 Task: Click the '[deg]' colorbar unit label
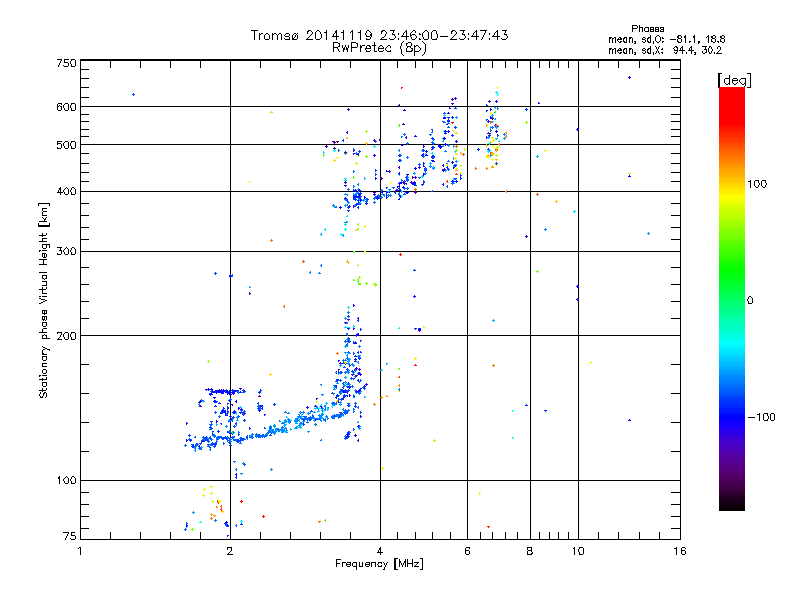pos(734,80)
